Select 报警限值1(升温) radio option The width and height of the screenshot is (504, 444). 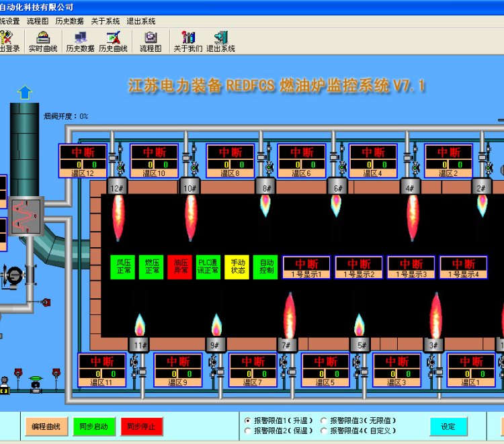click(247, 420)
